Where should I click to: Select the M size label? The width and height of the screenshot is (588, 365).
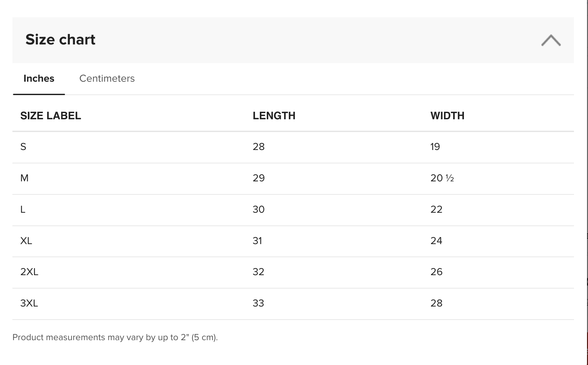pyautogui.click(x=24, y=178)
